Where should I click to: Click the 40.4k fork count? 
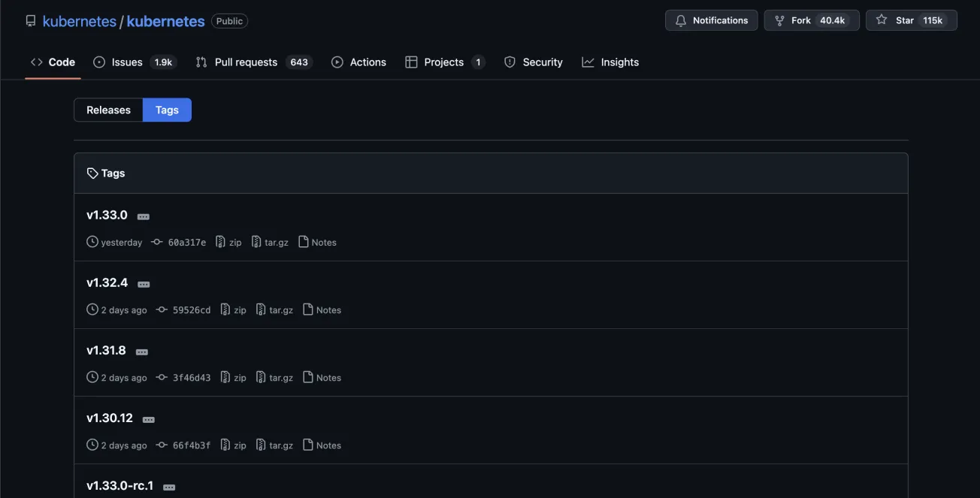833,20
